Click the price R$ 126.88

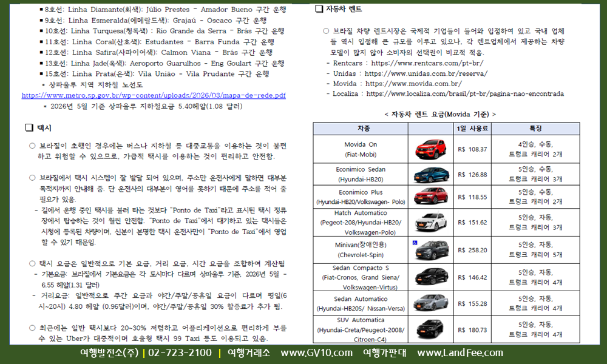click(472, 175)
